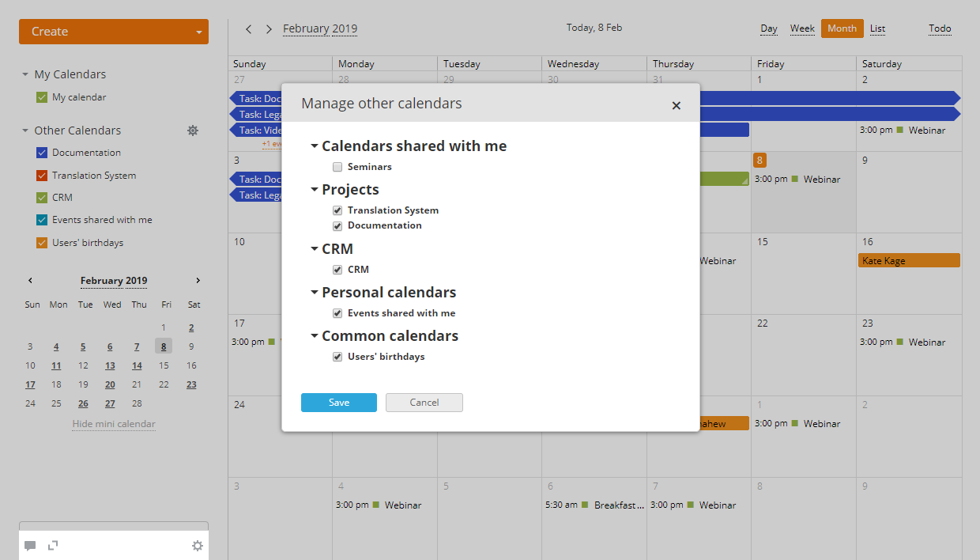Uncheck Translation System under Projects
980x560 pixels.
337,210
